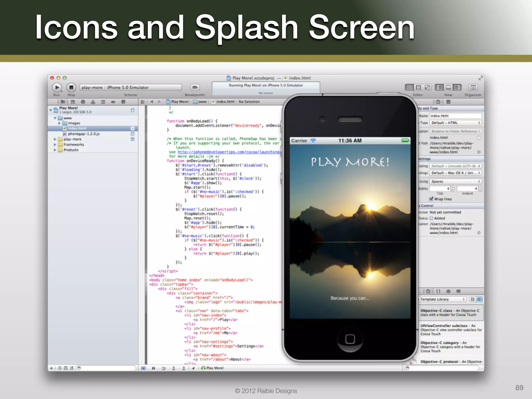The image size is (532, 399).
Task: Click the Stop button in Xcode toolbar
Action: 71,88
